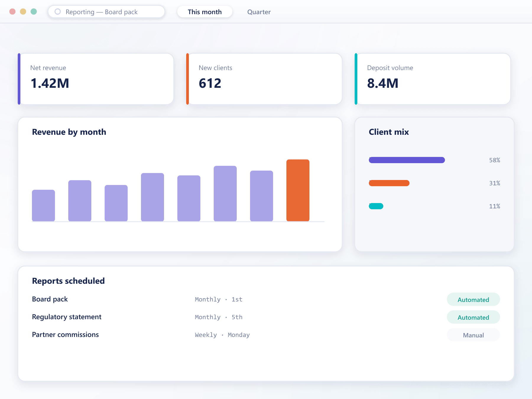Click the Manual badge for Partner commissions

(x=473, y=335)
